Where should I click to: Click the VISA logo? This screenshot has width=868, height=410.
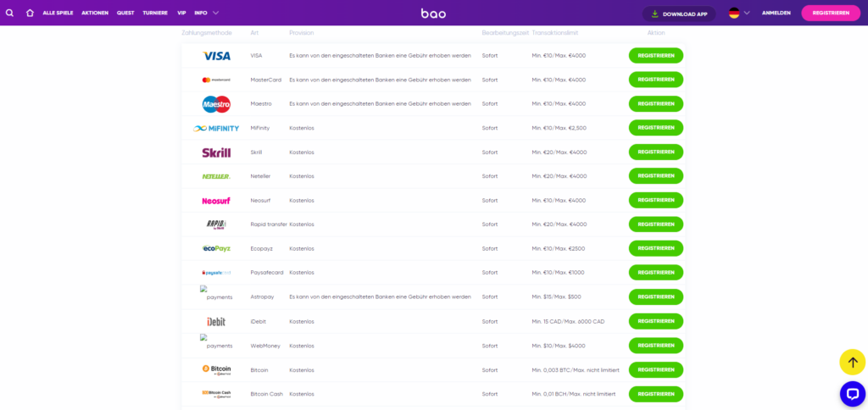coord(216,56)
